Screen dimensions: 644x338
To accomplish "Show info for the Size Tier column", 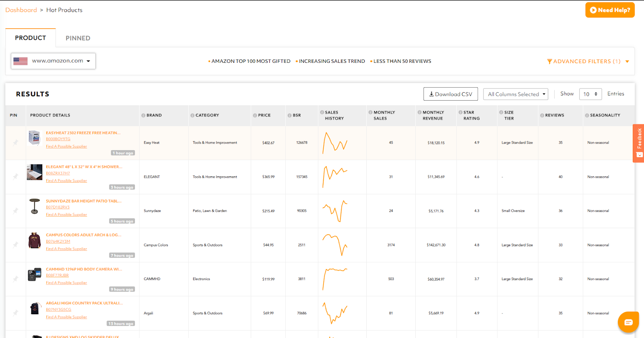I will (x=501, y=112).
